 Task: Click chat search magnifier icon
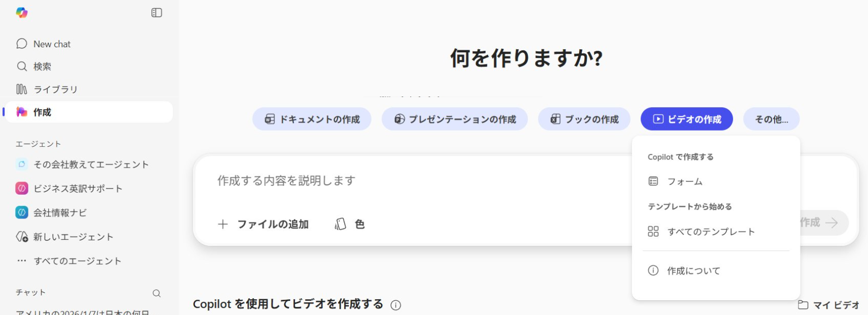(x=156, y=293)
